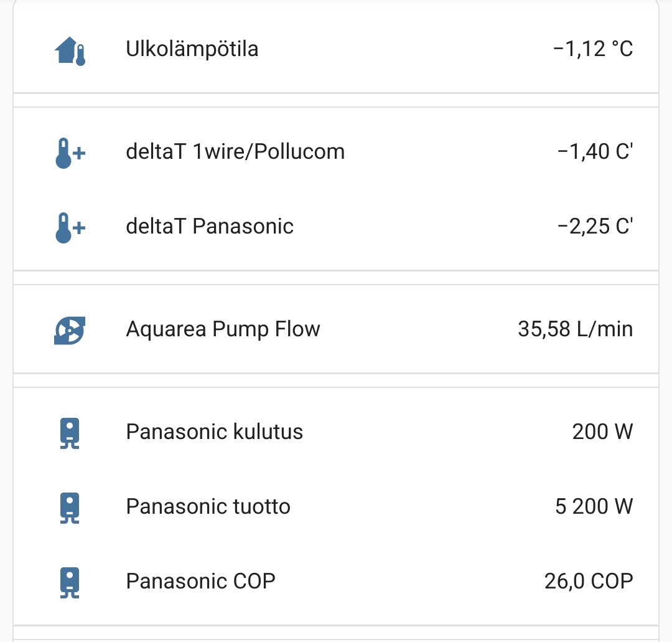Tap the deltaT Panasonic thermometer icon

(x=70, y=227)
